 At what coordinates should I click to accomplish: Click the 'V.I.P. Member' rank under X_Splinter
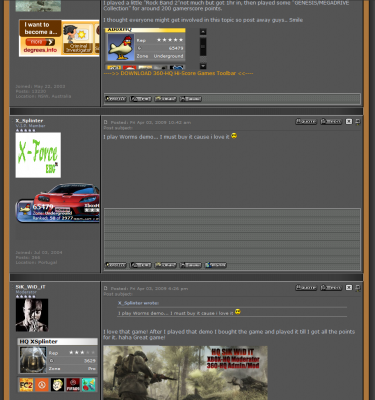pos(30,126)
